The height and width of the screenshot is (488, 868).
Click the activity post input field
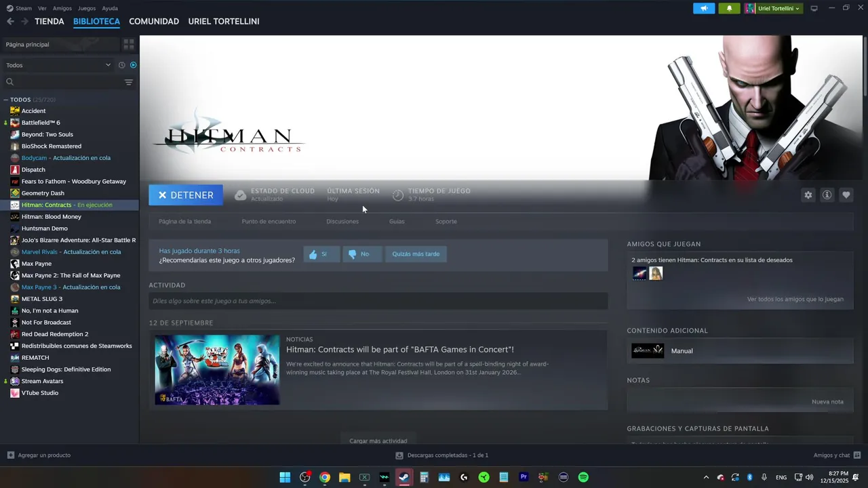click(x=378, y=301)
